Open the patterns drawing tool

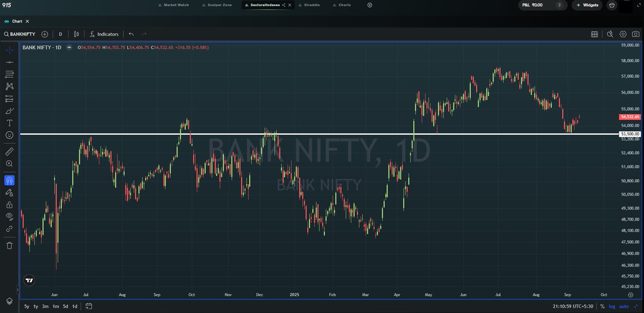coord(10,86)
